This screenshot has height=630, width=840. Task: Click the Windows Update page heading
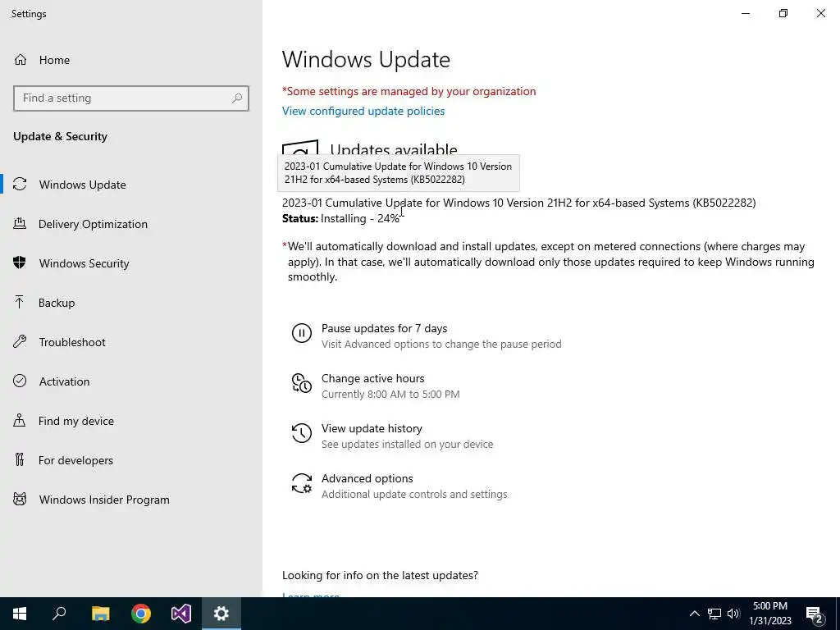click(366, 59)
